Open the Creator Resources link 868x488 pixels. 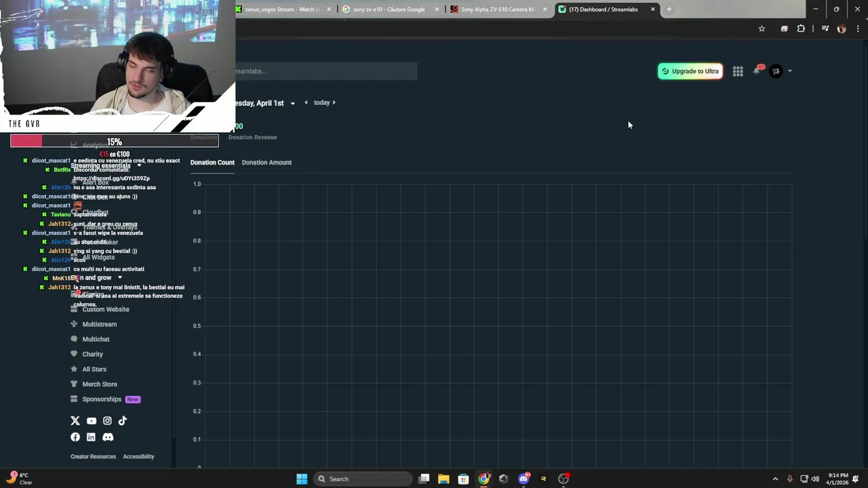[x=93, y=457]
